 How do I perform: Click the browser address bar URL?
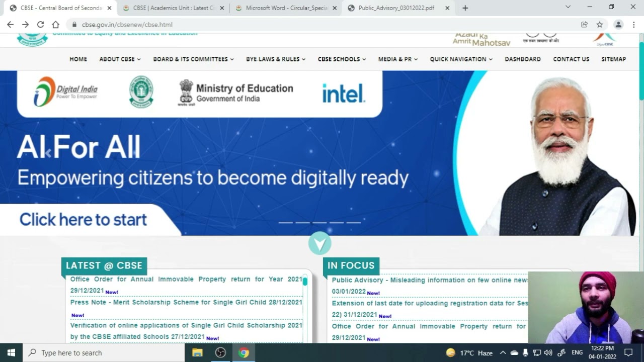click(x=127, y=25)
